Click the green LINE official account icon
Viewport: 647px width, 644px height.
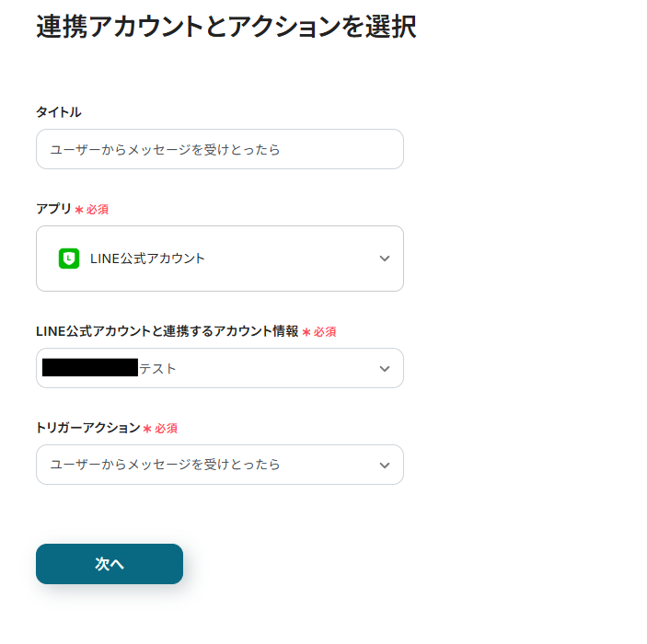69,259
